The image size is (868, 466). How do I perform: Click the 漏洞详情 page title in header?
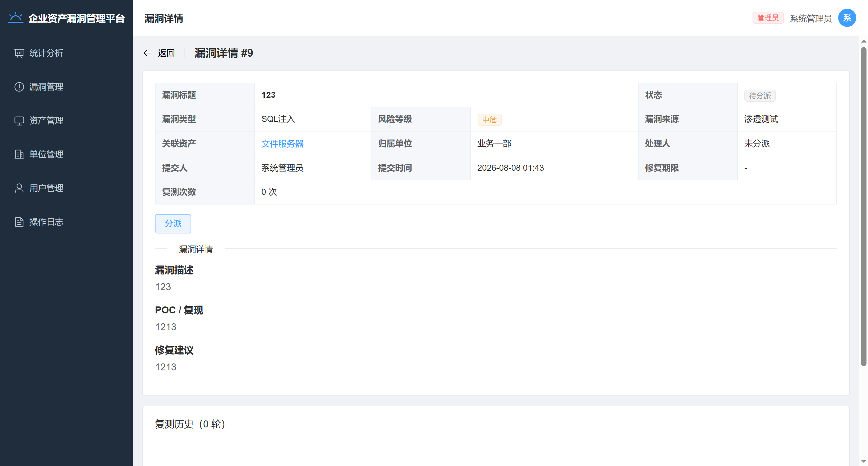click(164, 18)
